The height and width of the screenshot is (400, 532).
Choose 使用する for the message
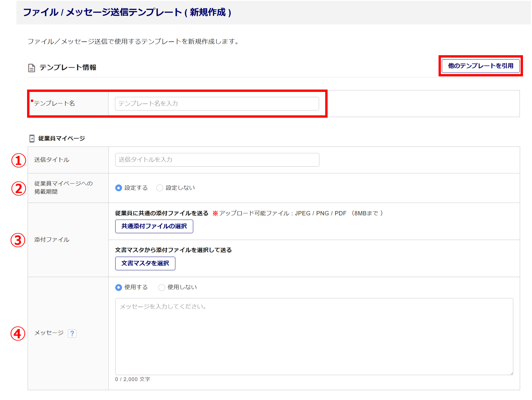[x=118, y=287]
